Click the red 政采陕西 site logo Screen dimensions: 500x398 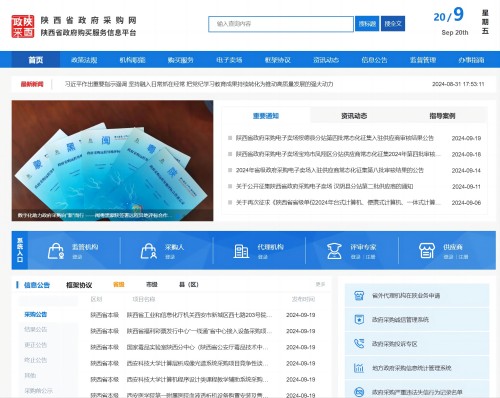(23, 26)
